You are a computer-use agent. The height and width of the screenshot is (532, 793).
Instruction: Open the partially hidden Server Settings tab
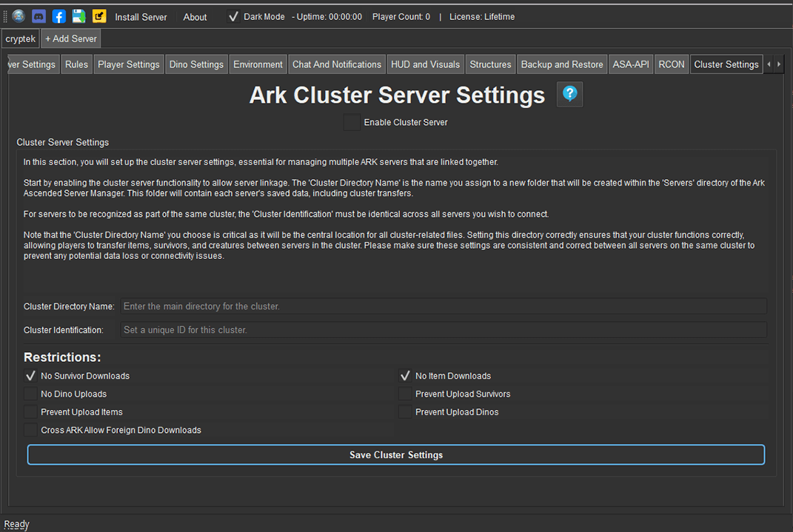pos(33,64)
